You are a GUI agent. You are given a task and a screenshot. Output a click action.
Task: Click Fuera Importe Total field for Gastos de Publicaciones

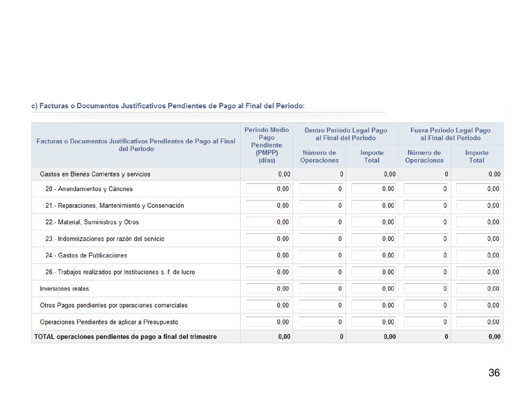click(478, 255)
